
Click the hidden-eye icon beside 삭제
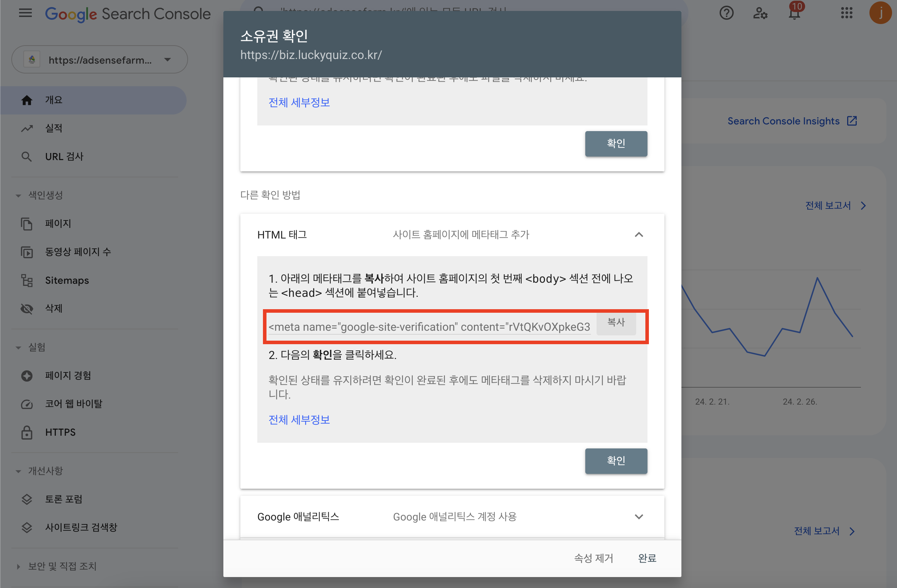pos(27,309)
